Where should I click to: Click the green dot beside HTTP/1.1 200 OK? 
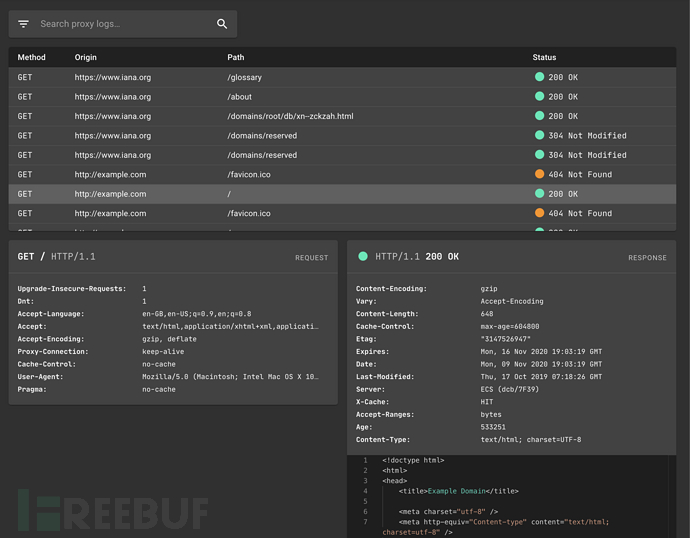click(x=363, y=256)
